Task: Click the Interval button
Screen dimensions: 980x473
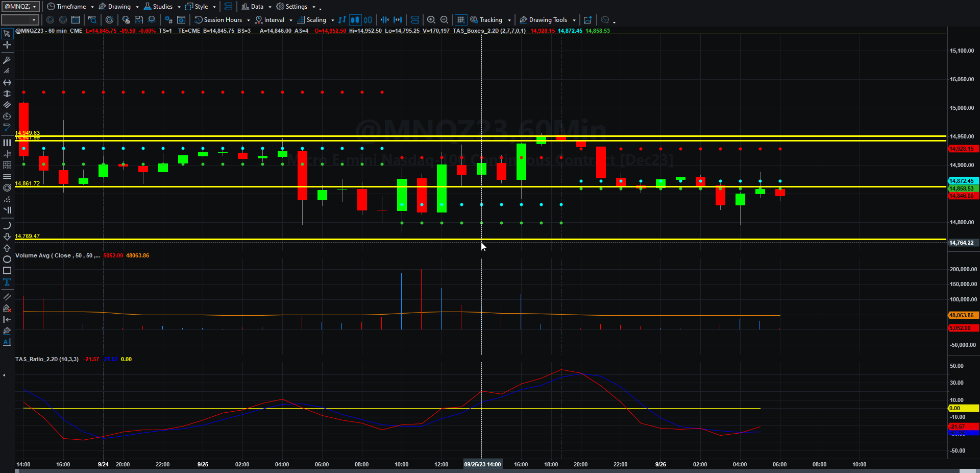Action: click(x=274, y=20)
